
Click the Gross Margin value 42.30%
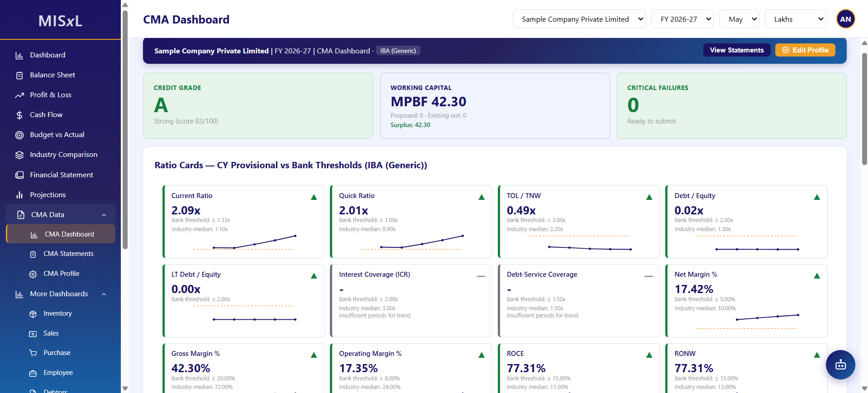point(191,368)
